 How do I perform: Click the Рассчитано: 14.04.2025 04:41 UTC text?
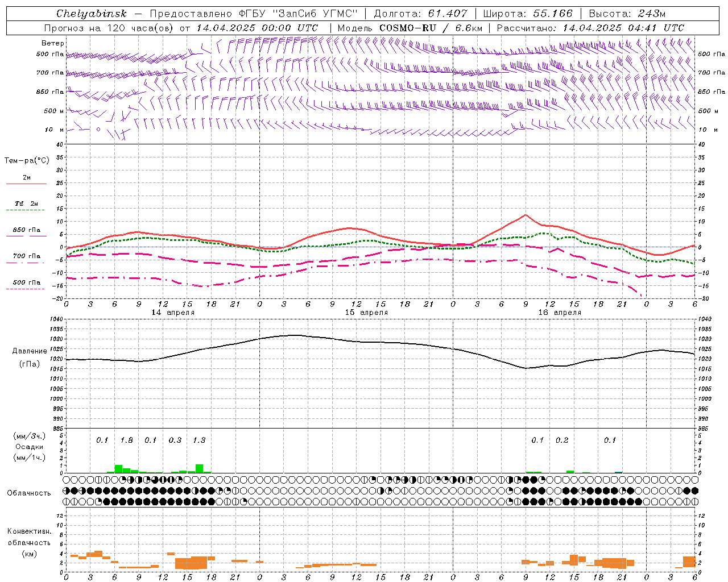coord(590,28)
